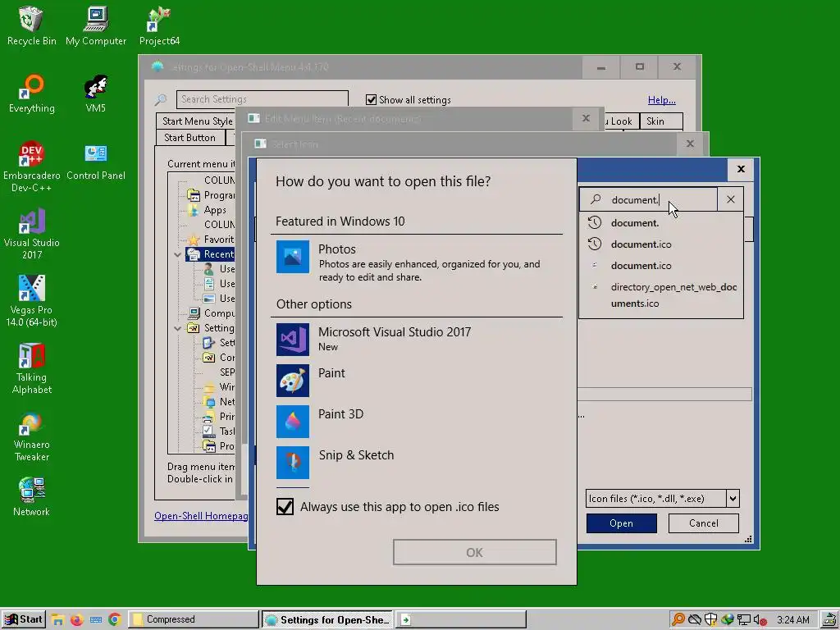The height and width of the screenshot is (630, 840).
Task: Click OK in open-with dialog
Action: (475, 552)
